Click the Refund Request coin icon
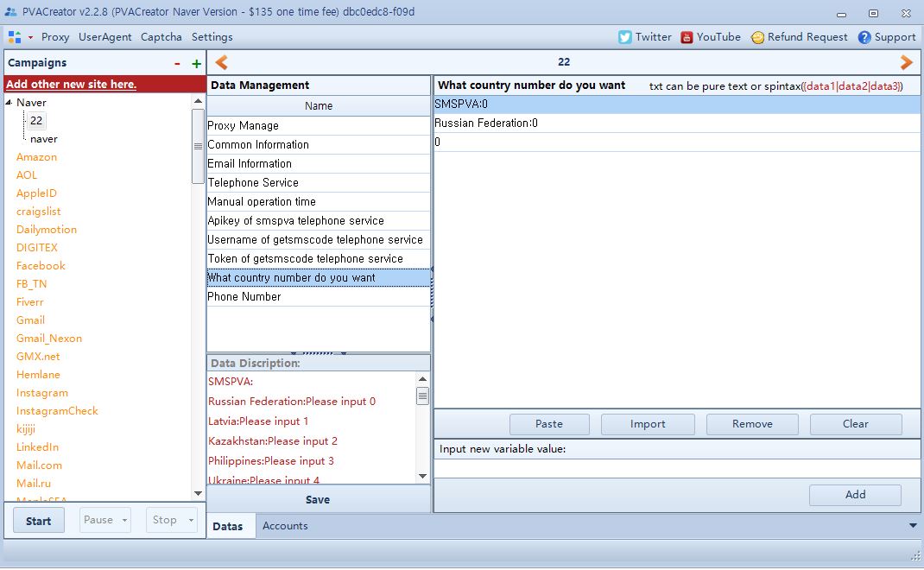 [757, 37]
